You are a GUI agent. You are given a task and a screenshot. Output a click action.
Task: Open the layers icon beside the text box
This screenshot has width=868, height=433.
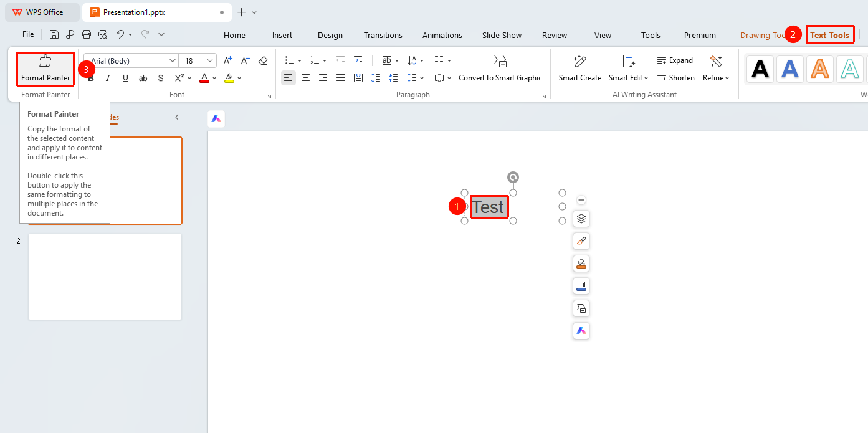click(581, 219)
